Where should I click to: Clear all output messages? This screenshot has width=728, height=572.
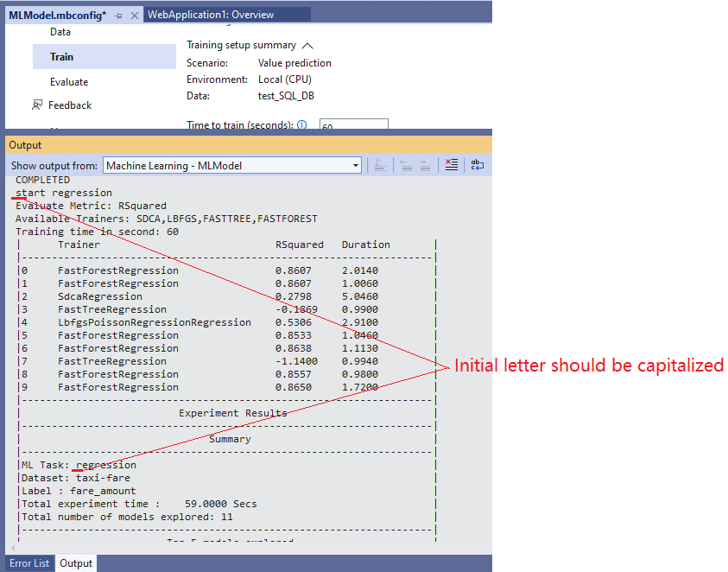click(x=452, y=165)
